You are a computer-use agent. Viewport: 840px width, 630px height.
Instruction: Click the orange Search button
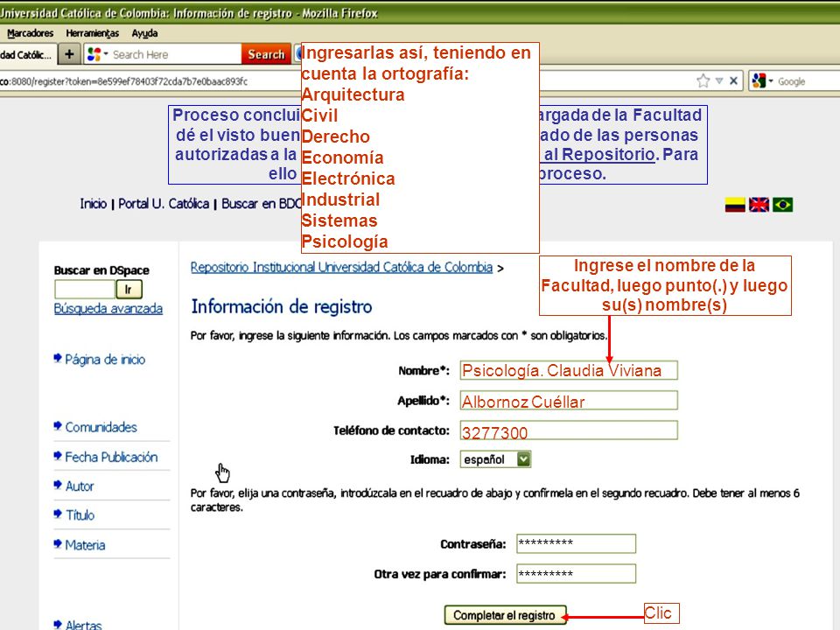pyautogui.click(x=266, y=54)
